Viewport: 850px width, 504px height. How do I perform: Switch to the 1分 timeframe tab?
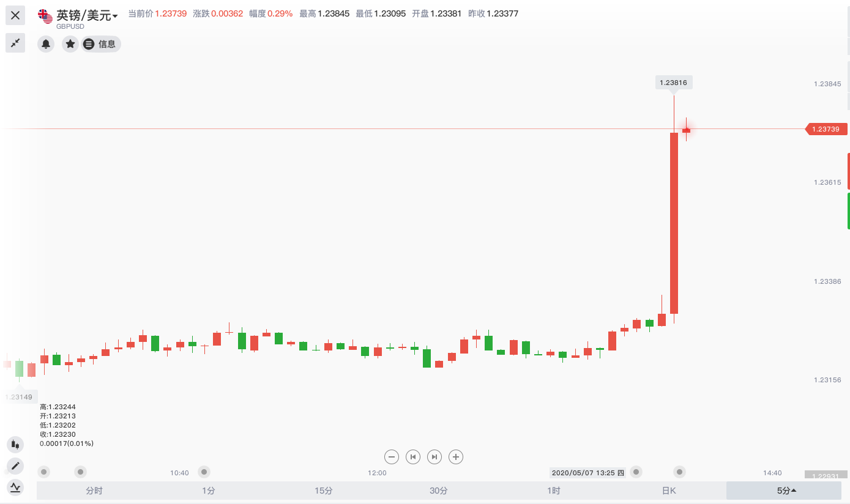click(x=209, y=491)
